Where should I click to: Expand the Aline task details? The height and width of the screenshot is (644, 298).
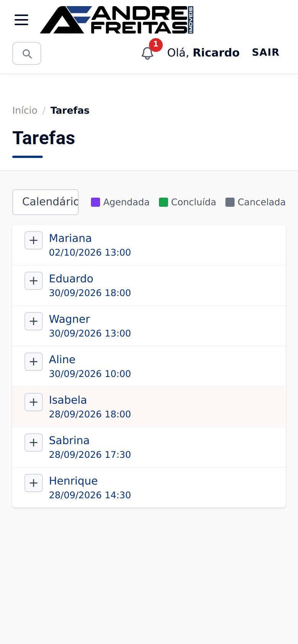[34, 362]
